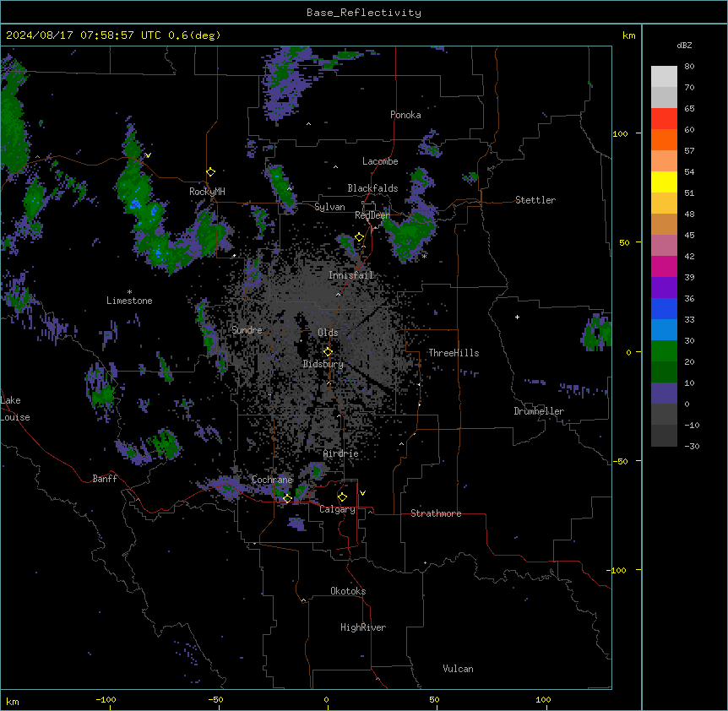Screen dimensions: 728x711
Task: Click the Calgary city label
Action: pyautogui.click(x=337, y=509)
